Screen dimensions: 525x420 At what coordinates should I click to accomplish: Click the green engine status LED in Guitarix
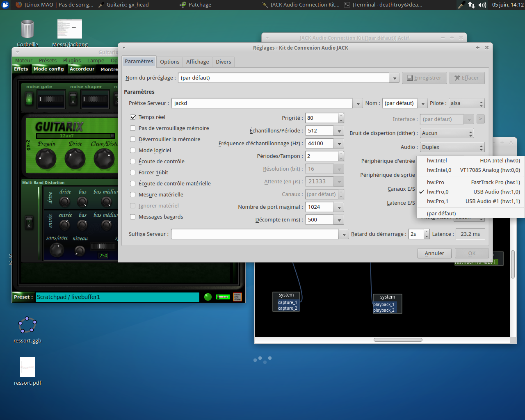[x=208, y=297]
